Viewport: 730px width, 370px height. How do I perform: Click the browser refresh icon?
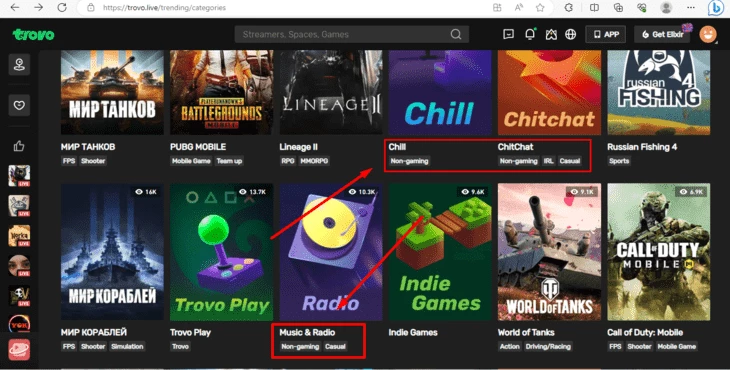tap(62, 7)
